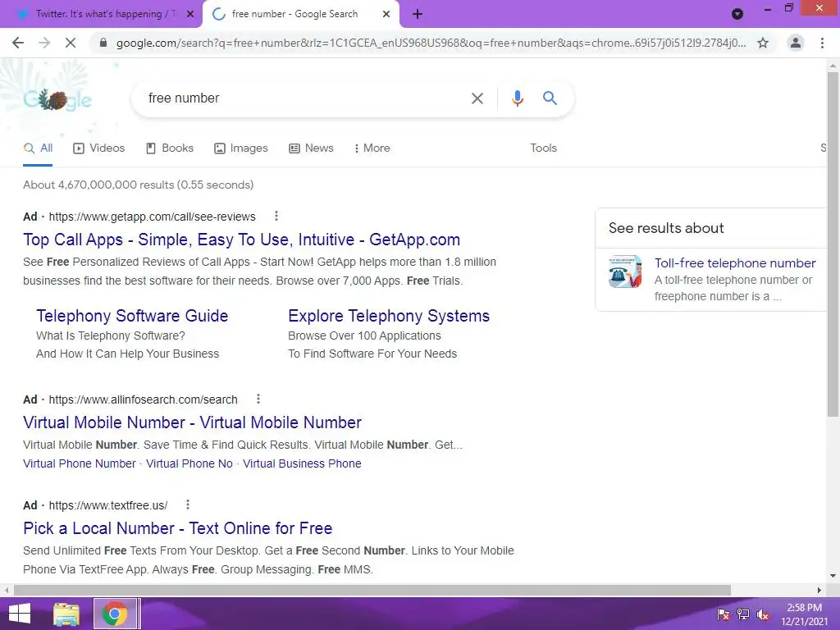
Task: Expand the More search filters
Action: (372, 148)
